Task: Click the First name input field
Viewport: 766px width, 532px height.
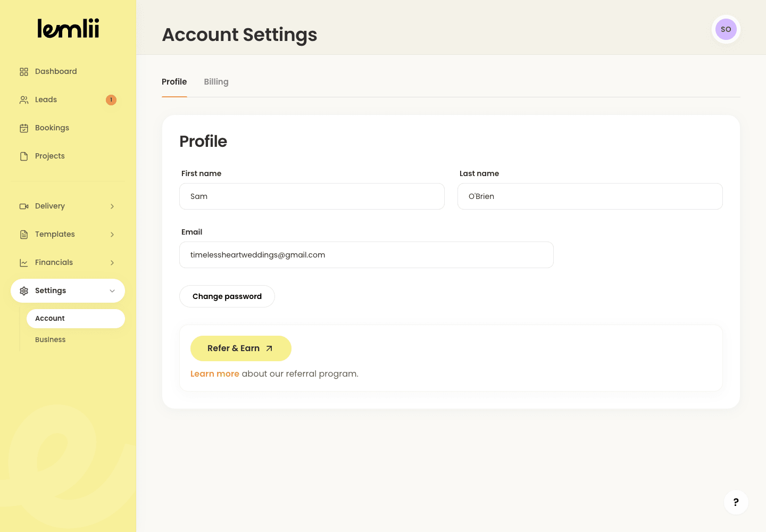Action: click(x=312, y=196)
